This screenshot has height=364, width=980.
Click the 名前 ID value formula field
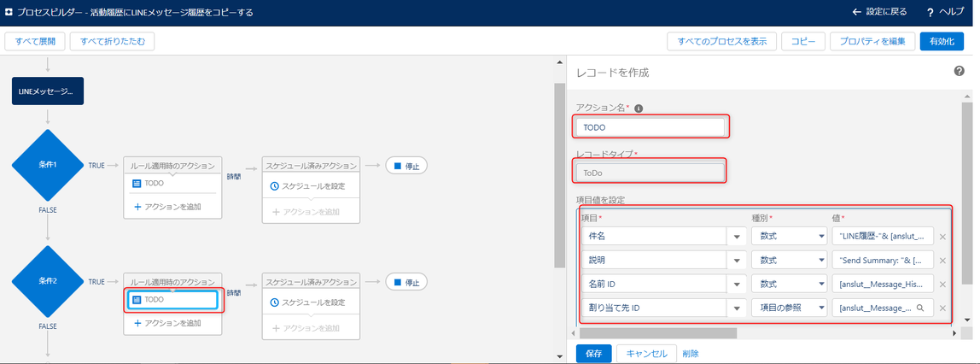[x=883, y=284]
